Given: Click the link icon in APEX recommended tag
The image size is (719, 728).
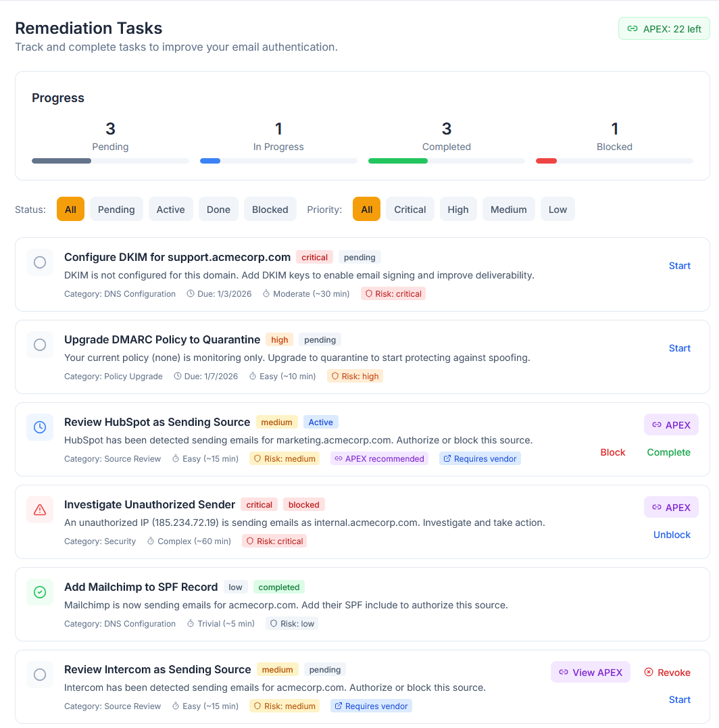Looking at the screenshot, I should pos(339,459).
